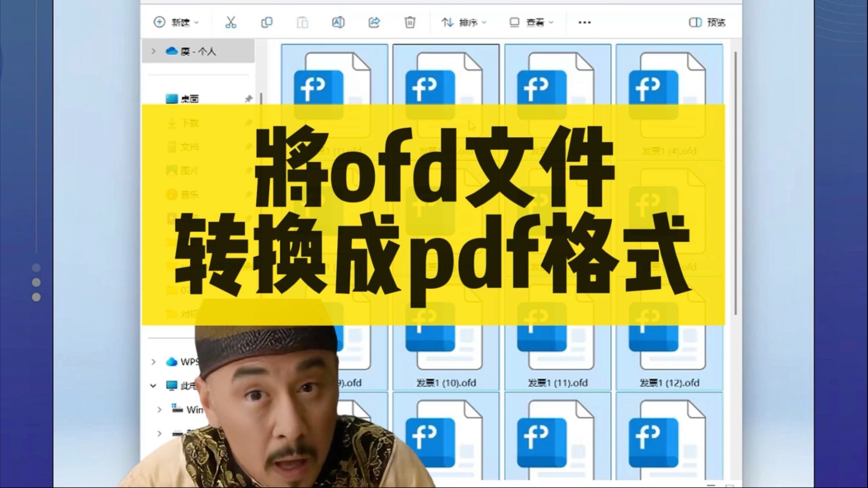Select the Rename icon in the toolbar
Screen dimensions: 868x488
point(338,22)
